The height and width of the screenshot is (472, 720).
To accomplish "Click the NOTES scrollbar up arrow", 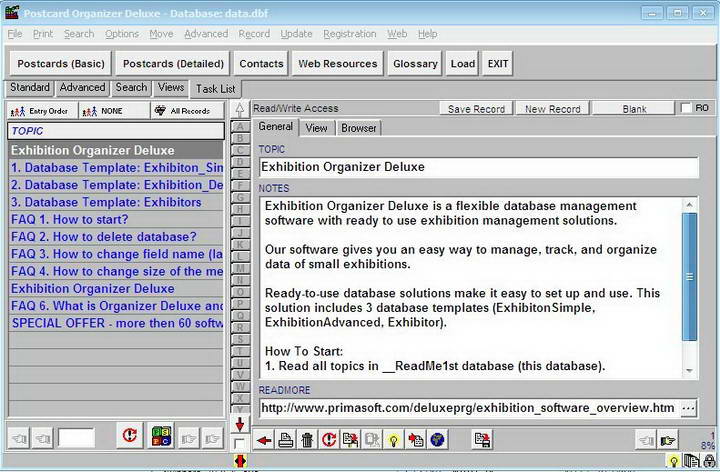I will 689,205.
